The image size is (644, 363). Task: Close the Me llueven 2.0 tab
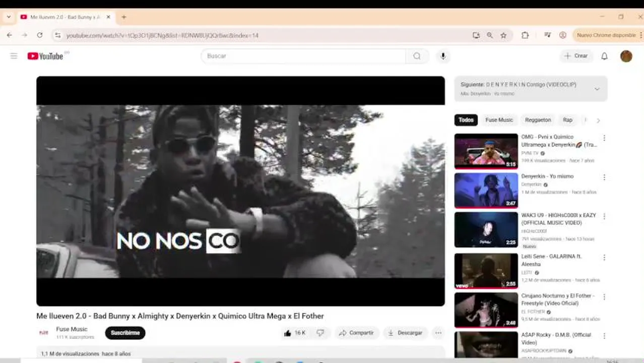coord(108,17)
